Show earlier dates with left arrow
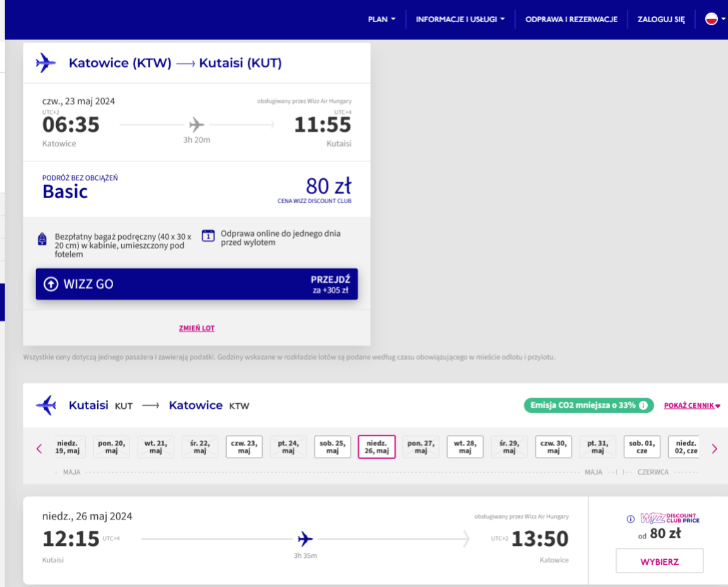The height and width of the screenshot is (587, 728). pos(40,449)
